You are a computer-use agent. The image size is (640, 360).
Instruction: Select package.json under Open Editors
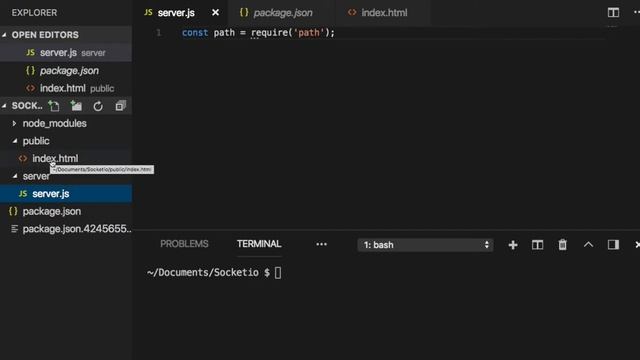(66, 71)
